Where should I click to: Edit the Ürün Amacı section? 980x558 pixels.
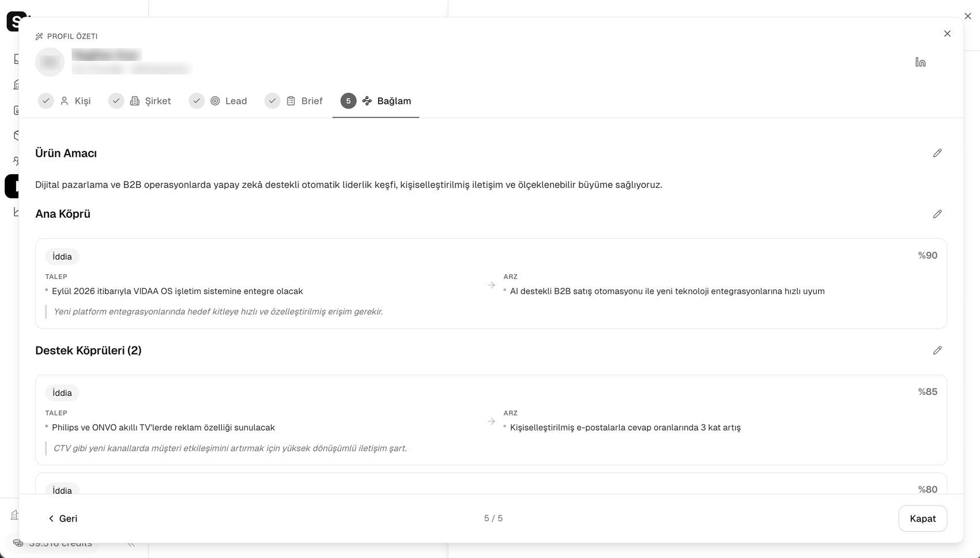pos(937,153)
